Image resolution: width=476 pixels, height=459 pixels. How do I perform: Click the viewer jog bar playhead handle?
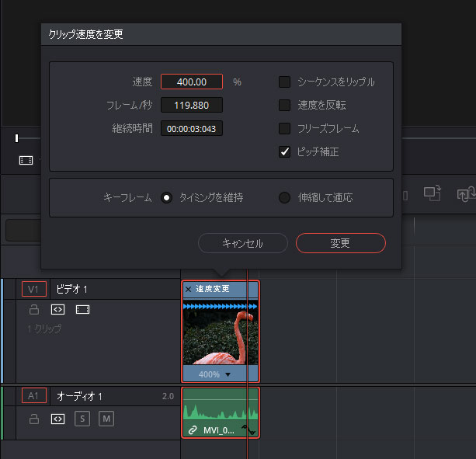pyautogui.click(x=17, y=138)
